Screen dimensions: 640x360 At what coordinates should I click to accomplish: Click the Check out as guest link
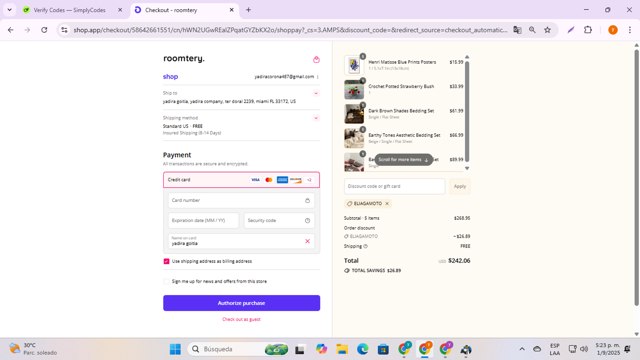[241, 319]
